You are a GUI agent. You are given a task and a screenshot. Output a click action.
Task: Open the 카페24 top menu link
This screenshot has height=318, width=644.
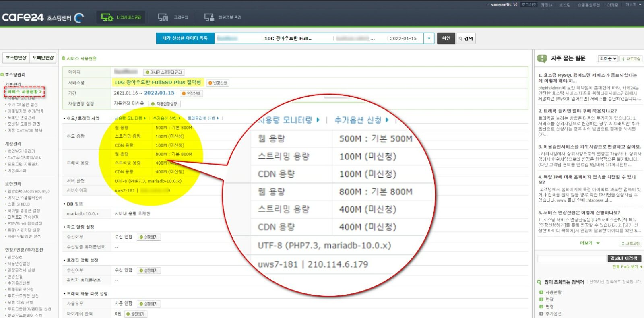pos(546,5)
